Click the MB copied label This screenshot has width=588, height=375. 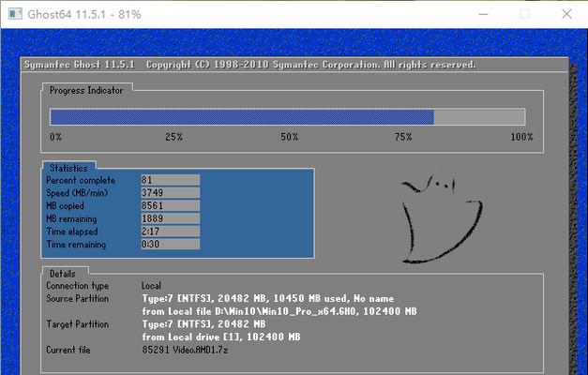click(x=65, y=206)
